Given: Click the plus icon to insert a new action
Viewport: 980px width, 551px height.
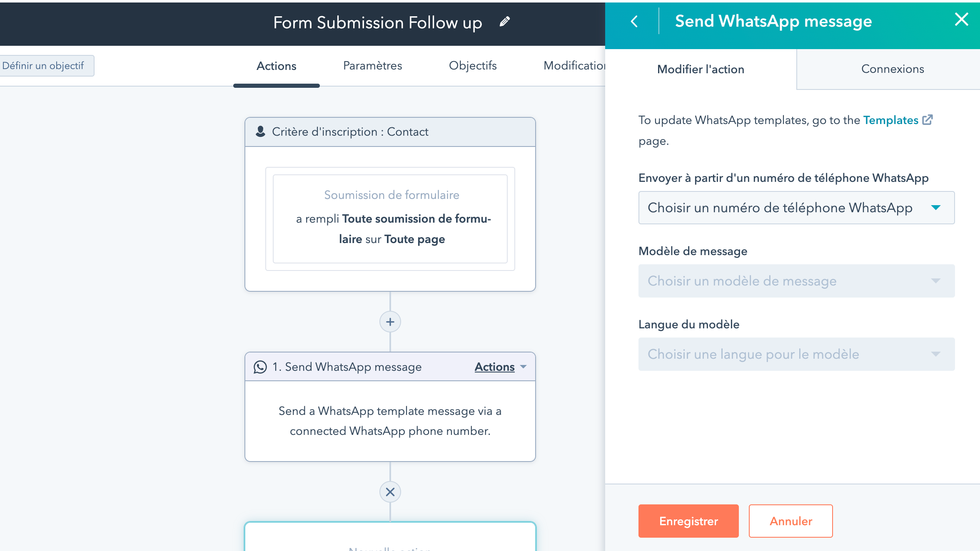Looking at the screenshot, I should 390,321.
